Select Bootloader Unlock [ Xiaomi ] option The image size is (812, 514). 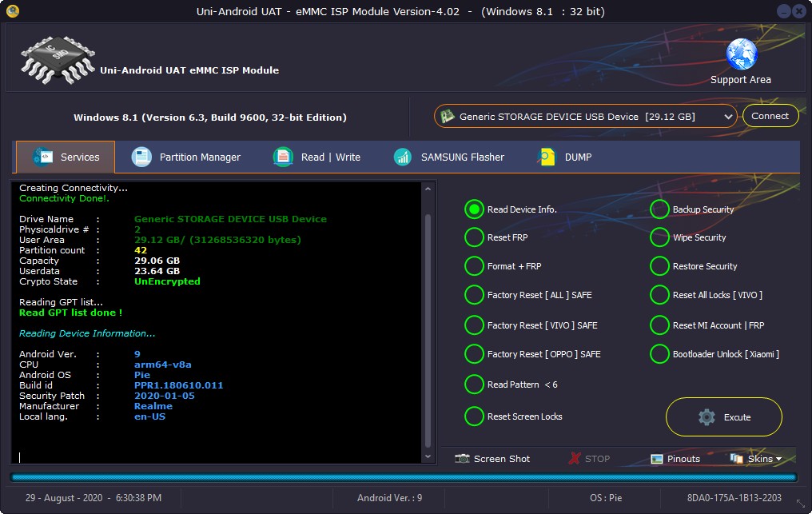pyautogui.click(x=659, y=353)
